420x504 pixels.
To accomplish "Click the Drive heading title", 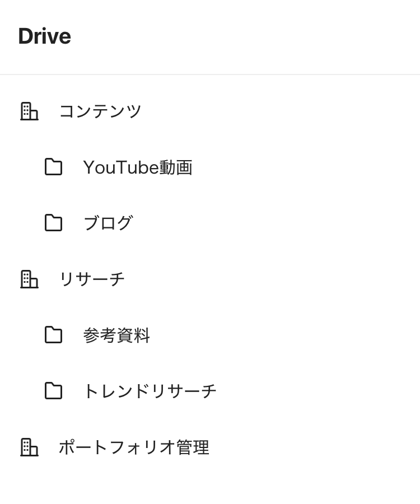I will [x=44, y=36].
